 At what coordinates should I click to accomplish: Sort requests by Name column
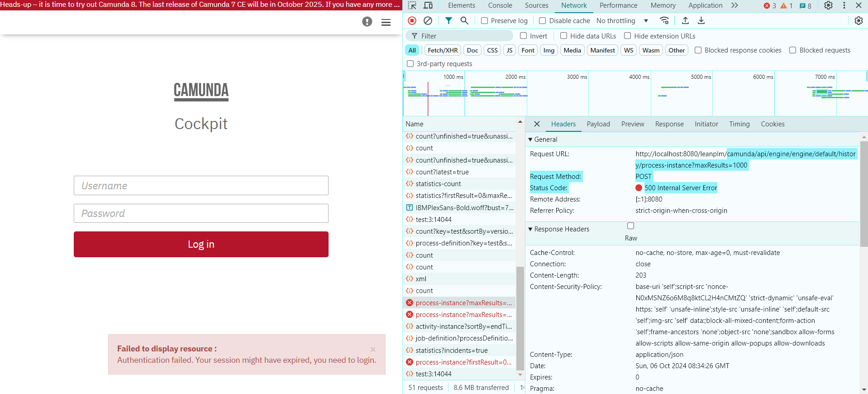459,124
